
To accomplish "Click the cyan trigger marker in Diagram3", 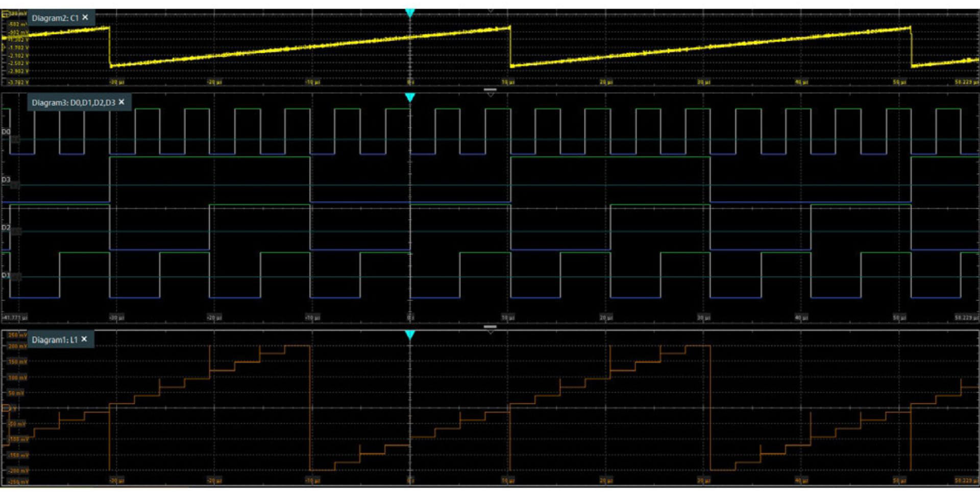I will (x=410, y=97).
